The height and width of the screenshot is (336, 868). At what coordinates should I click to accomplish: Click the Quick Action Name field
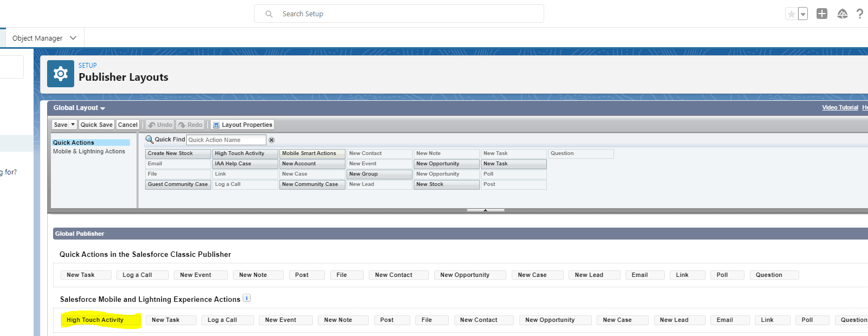click(226, 140)
